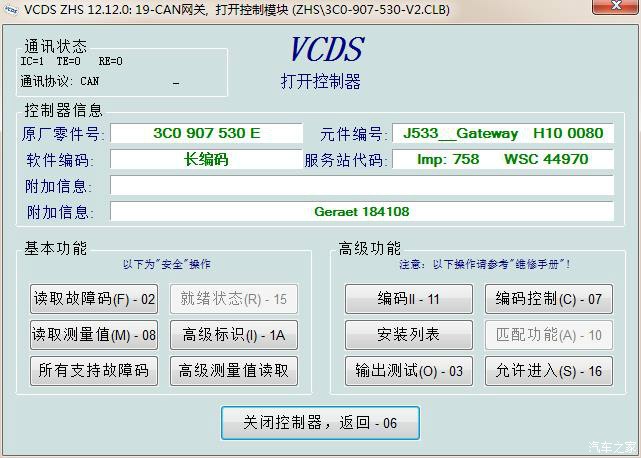641x458 pixels.
Task: Click 读取故障码(F) - 02 button
Action: [x=95, y=298]
